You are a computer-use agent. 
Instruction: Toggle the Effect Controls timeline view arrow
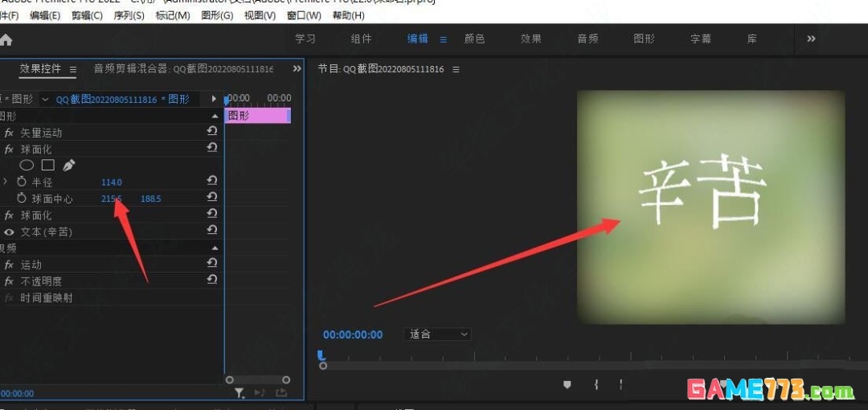pyautogui.click(x=214, y=99)
